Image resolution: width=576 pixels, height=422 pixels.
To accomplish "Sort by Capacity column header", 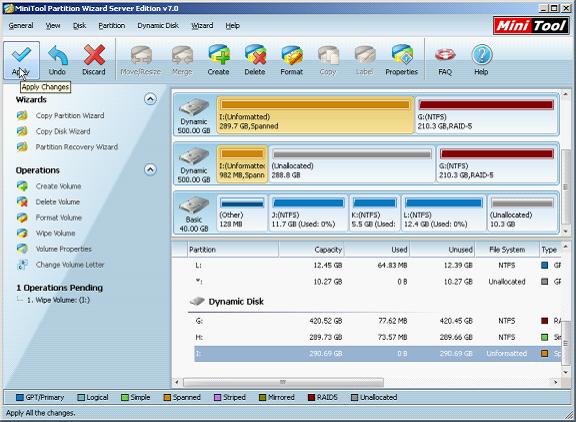I will (312, 250).
